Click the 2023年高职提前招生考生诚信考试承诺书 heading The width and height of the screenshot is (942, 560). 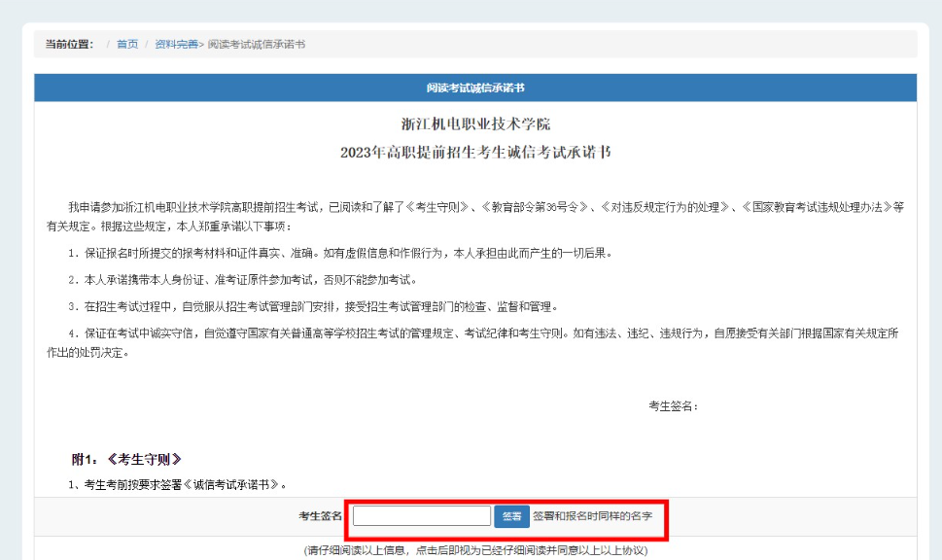(x=475, y=153)
